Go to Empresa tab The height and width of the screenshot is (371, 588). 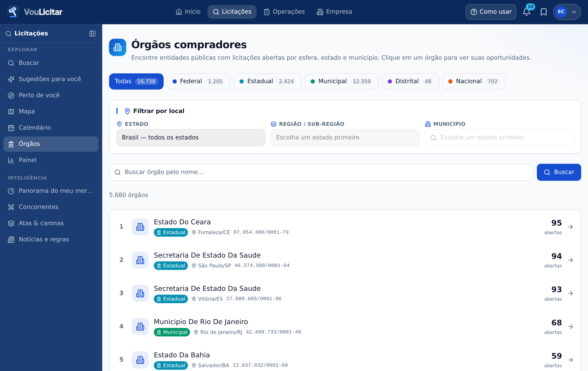coord(334,12)
